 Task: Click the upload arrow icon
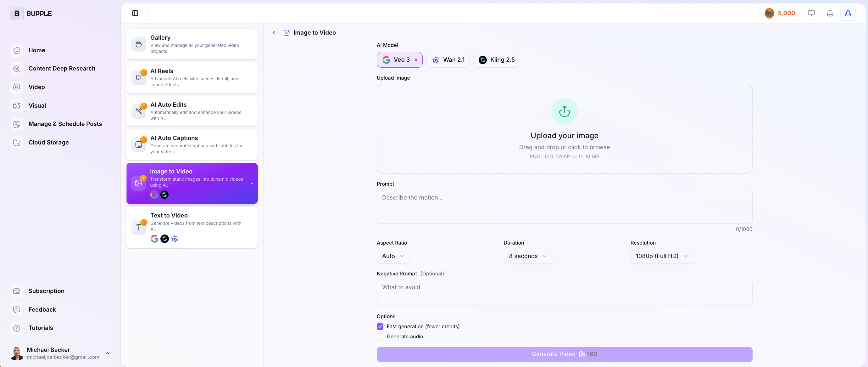point(565,111)
